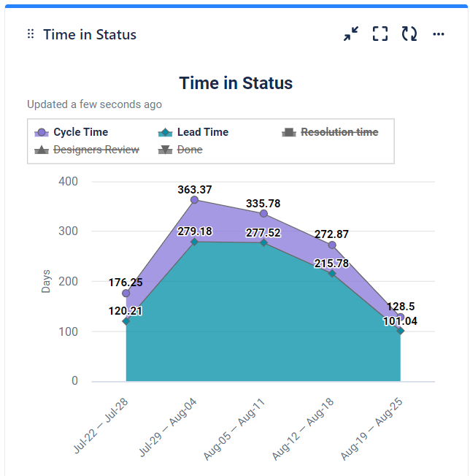Click the minimize gadget arrows icon
This screenshot has width=470, height=476.
[x=351, y=34]
